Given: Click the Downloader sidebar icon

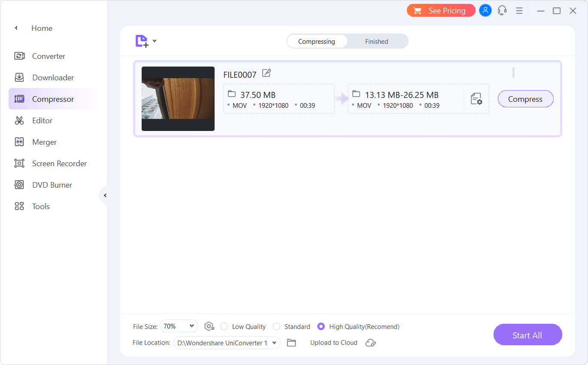Looking at the screenshot, I should (19, 78).
